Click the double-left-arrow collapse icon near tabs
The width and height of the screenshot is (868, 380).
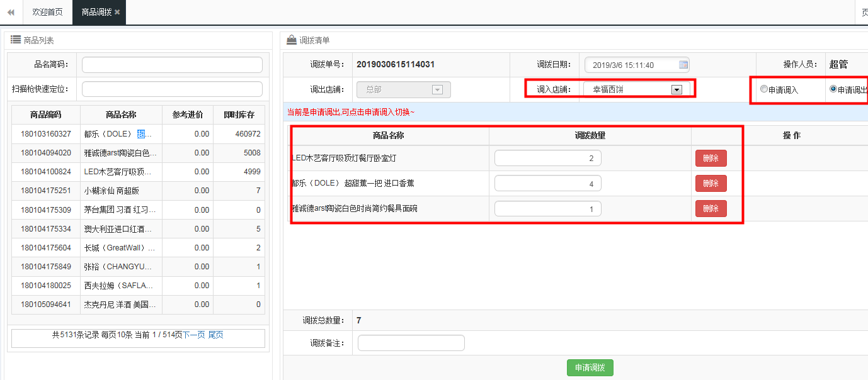tap(9, 11)
